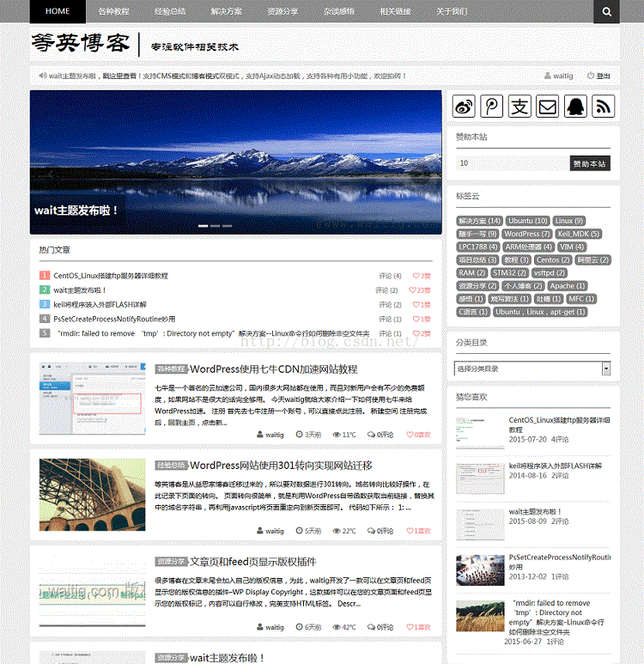644x664 pixels.
Task: Open sidebar keil将程序装入外部FLASH详解 link
Action: [x=555, y=466]
